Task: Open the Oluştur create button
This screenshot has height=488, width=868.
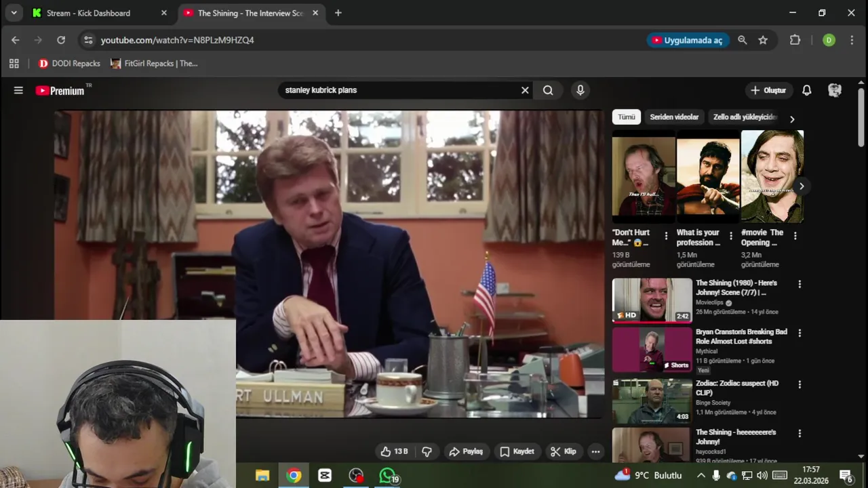Action: pyautogui.click(x=768, y=90)
